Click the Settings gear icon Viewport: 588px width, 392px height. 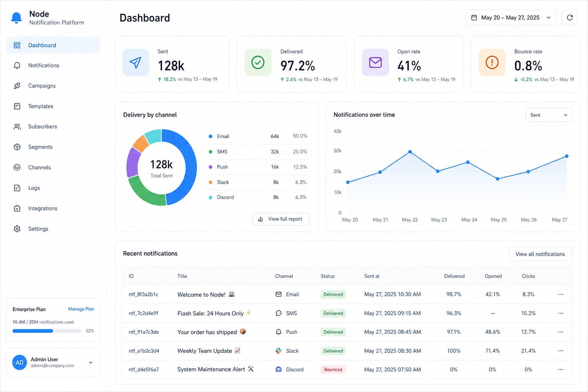[17, 229]
